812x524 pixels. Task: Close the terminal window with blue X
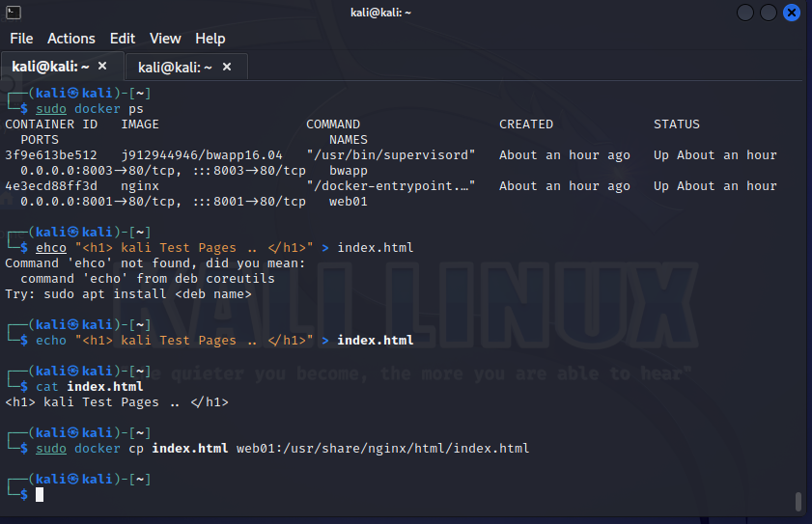click(792, 13)
